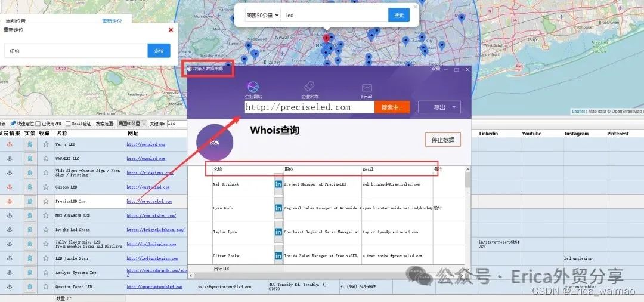Click the anchor icon for Bright Led Shoes
The height and width of the screenshot is (302, 644).
click(x=10, y=230)
